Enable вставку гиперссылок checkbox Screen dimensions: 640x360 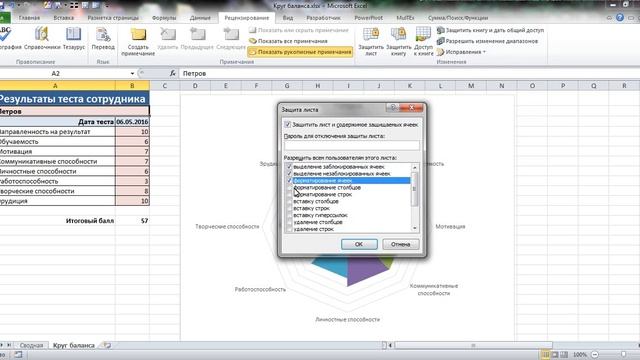(289, 215)
